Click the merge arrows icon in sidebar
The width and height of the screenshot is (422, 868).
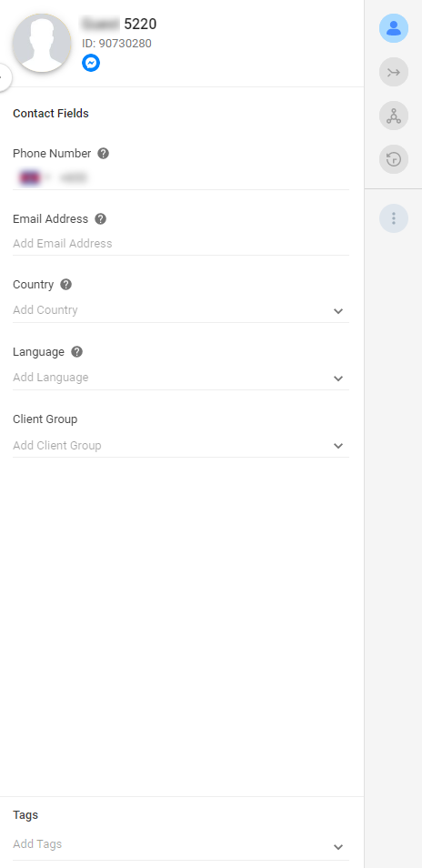pyautogui.click(x=393, y=72)
